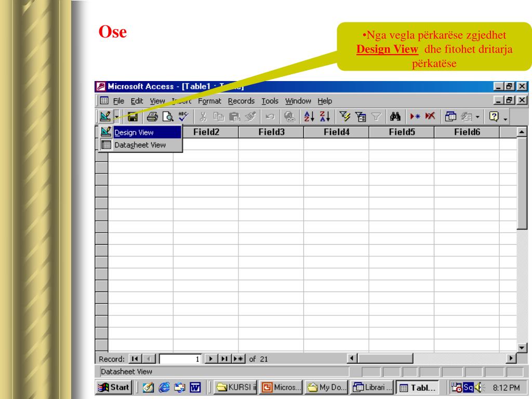The height and width of the screenshot is (399, 532).
Task: Click the vertical scrollbar up arrow
Action: [x=522, y=131]
